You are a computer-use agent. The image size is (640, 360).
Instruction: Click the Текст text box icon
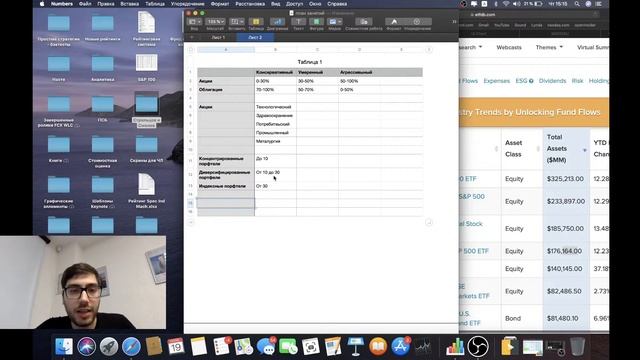click(x=298, y=22)
